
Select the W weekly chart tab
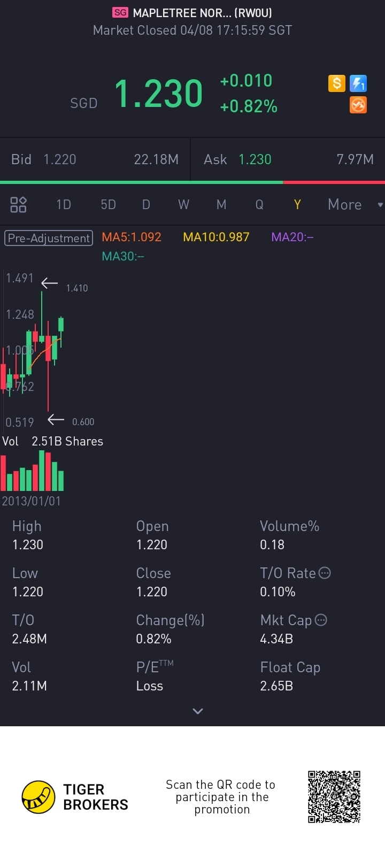pyautogui.click(x=183, y=204)
